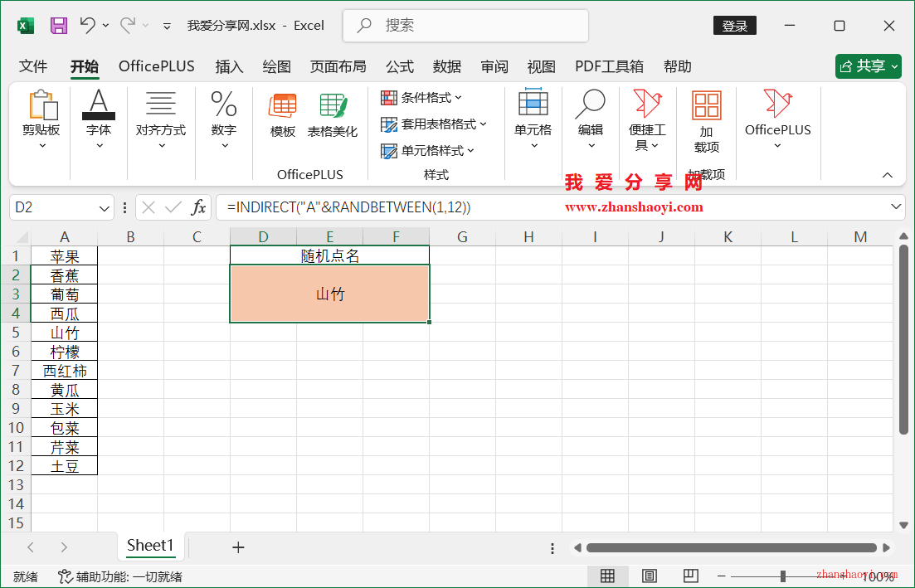This screenshot has height=588, width=915.
Task: Collapse the ribbon with chevron arrow
Action: point(888,175)
